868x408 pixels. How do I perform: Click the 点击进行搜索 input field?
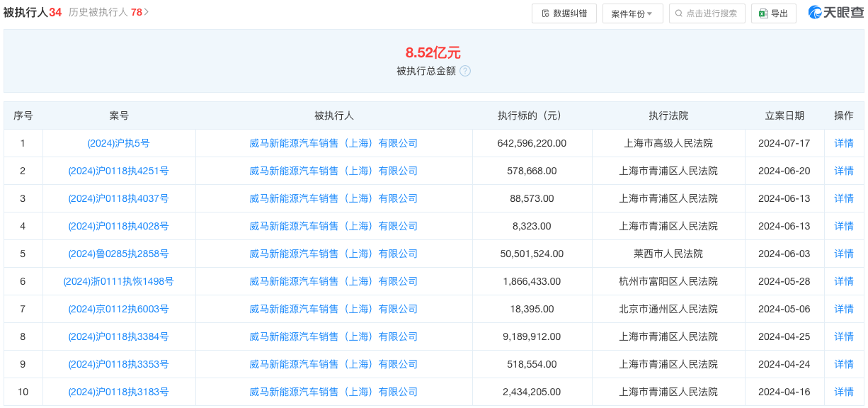pos(707,13)
